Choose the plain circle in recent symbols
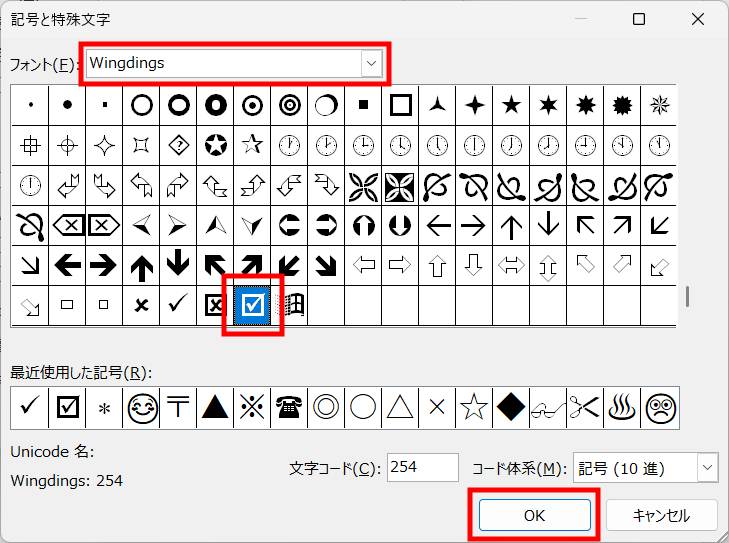The image size is (729, 543). [x=363, y=408]
